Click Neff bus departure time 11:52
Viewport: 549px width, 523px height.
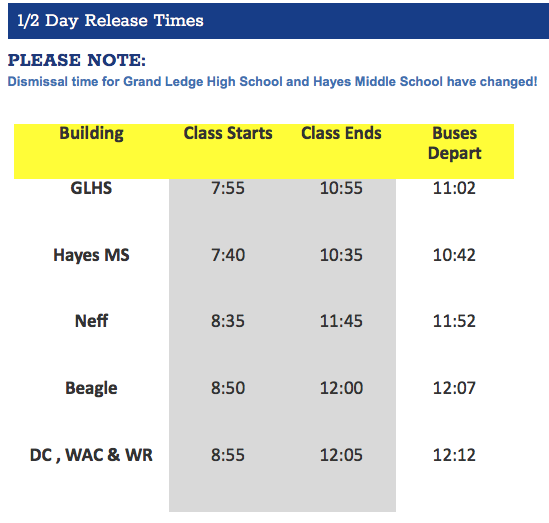tap(454, 321)
